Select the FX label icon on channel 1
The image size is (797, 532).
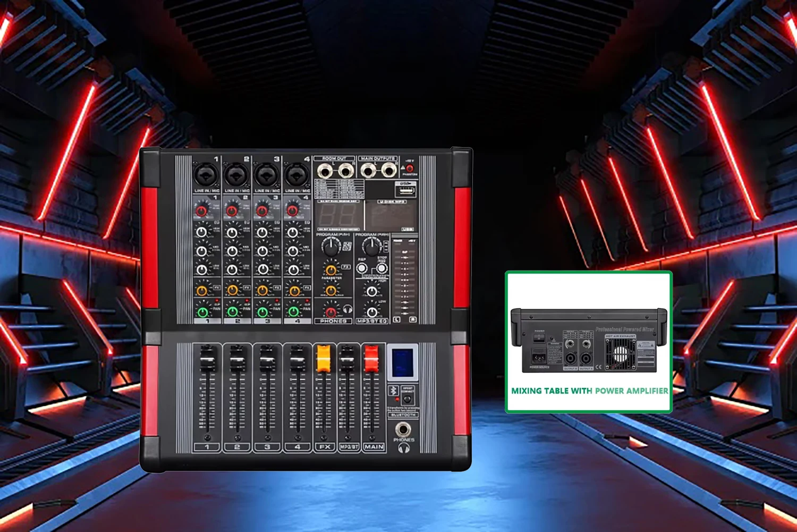pyautogui.click(x=217, y=288)
